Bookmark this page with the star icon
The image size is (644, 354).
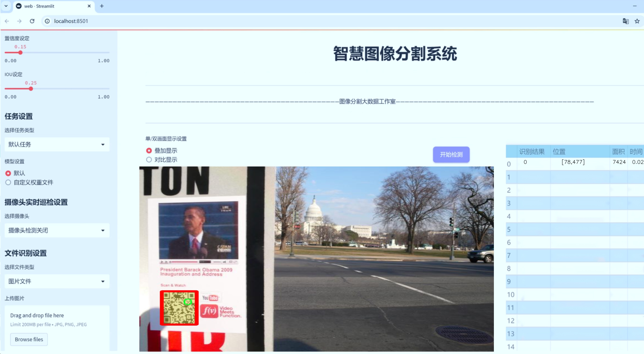coord(637,21)
